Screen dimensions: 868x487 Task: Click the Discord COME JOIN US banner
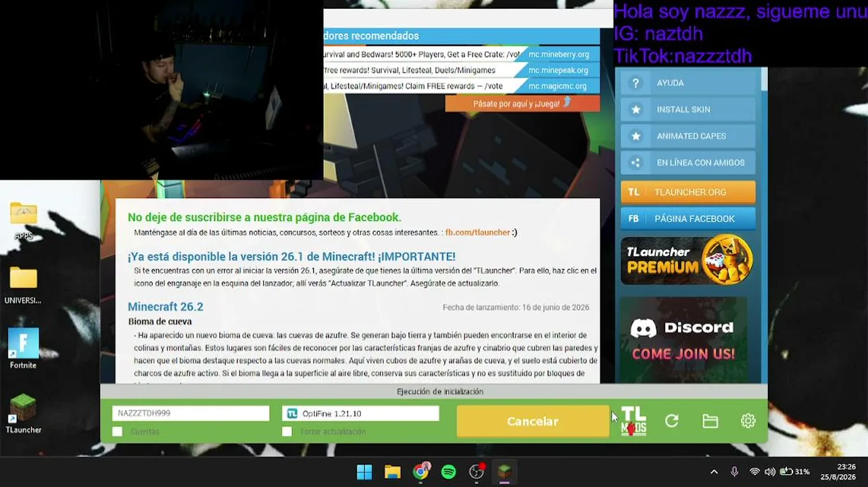click(x=683, y=340)
